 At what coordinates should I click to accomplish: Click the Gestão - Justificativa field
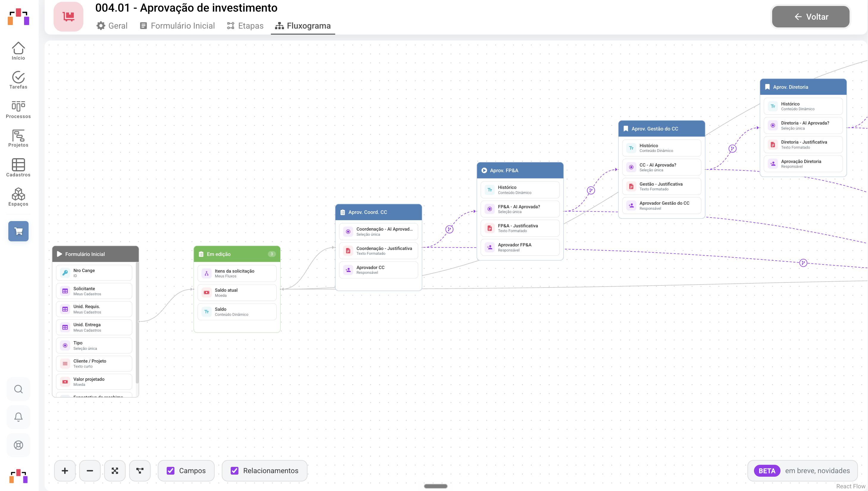click(x=661, y=187)
